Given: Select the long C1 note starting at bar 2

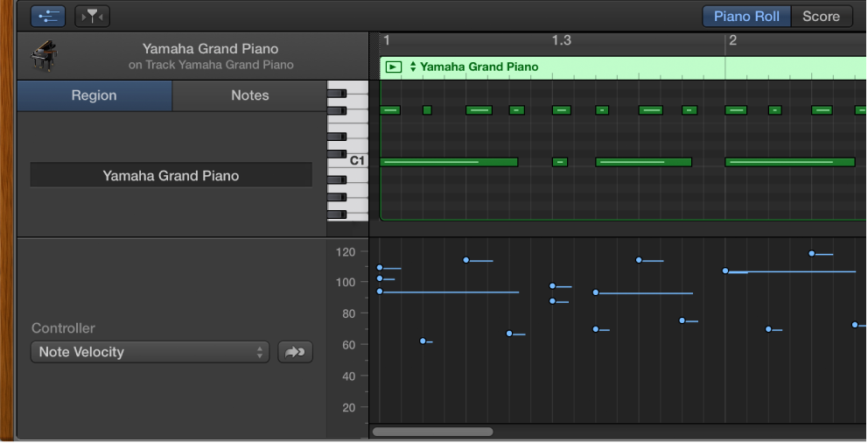Looking at the screenshot, I should 790,162.
